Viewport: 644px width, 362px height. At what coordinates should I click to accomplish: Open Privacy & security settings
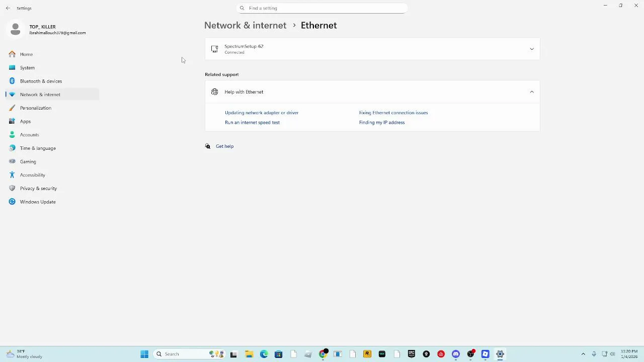pos(52,188)
